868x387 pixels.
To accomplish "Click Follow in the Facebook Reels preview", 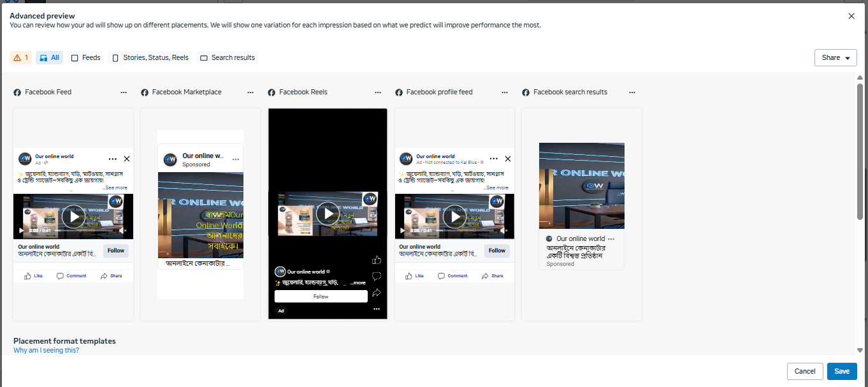I will [321, 296].
